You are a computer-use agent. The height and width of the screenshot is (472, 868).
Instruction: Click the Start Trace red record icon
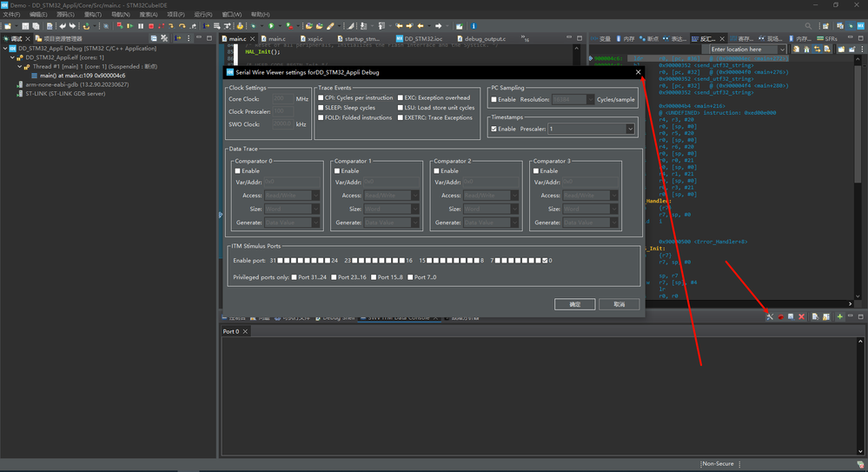pos(780,316)
